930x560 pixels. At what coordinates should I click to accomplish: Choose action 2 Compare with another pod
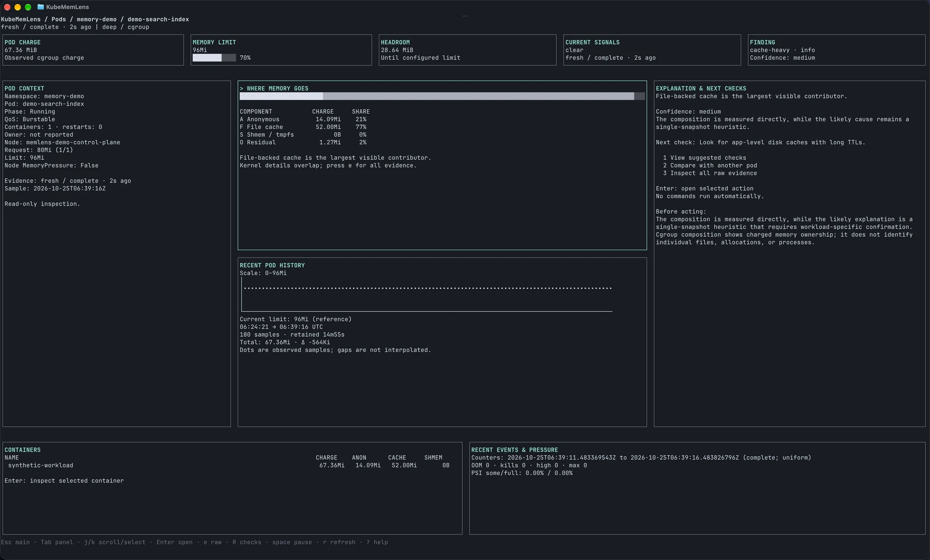pos(710,166)
